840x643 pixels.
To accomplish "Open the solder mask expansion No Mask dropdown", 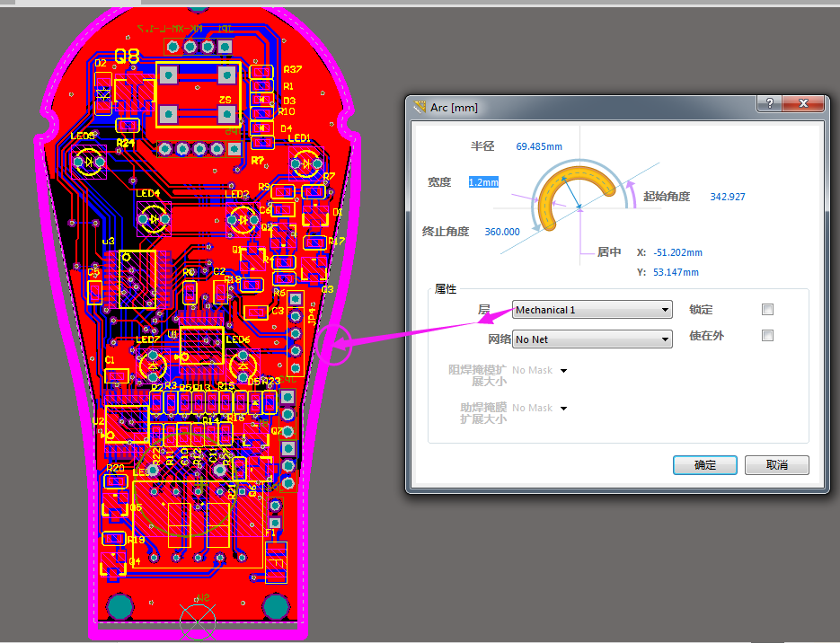I will pos(563,370).
